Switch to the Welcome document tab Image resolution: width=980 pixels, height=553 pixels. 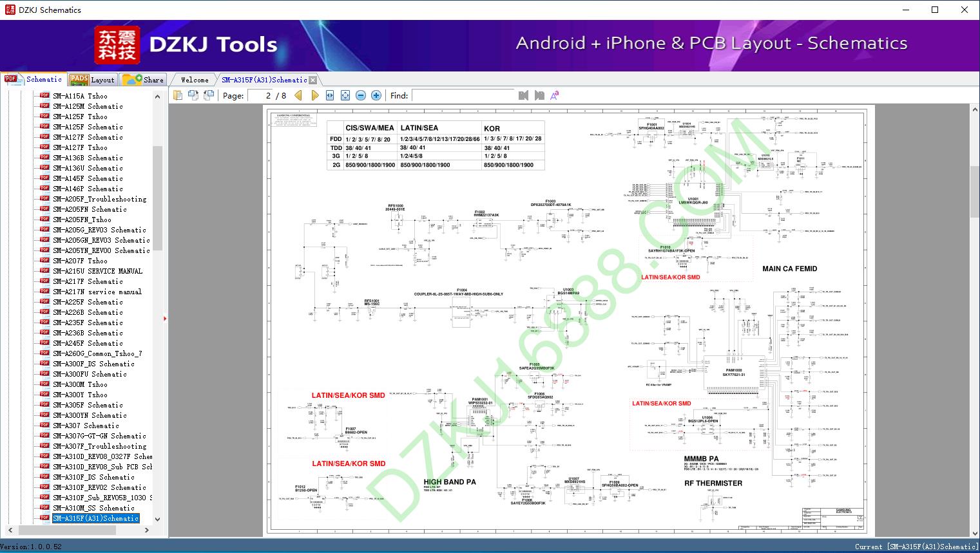click(x=195, y=80)
